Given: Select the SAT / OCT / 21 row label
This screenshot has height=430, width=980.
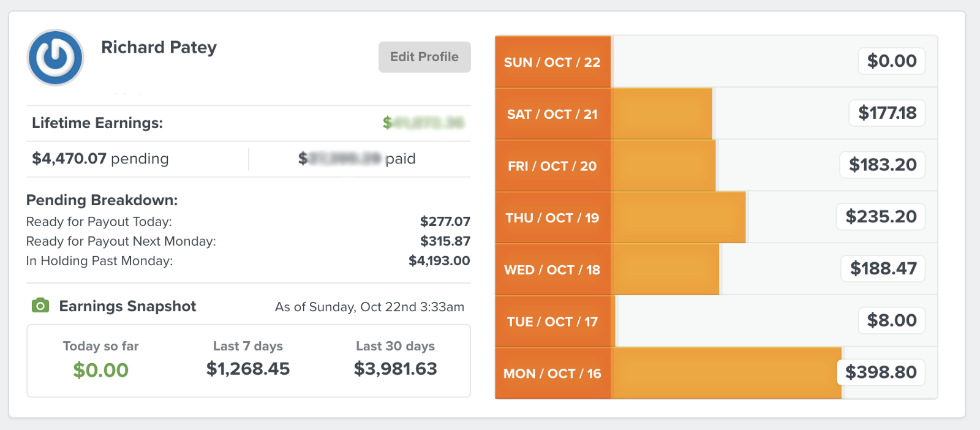Looking at the screenshot, I should [x=552, y=114].
